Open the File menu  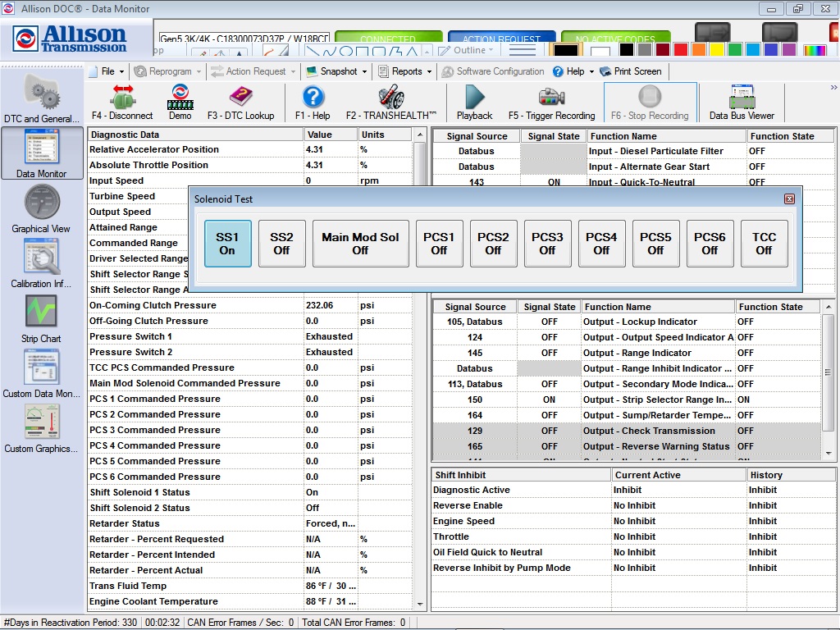[x=106, y=71]
